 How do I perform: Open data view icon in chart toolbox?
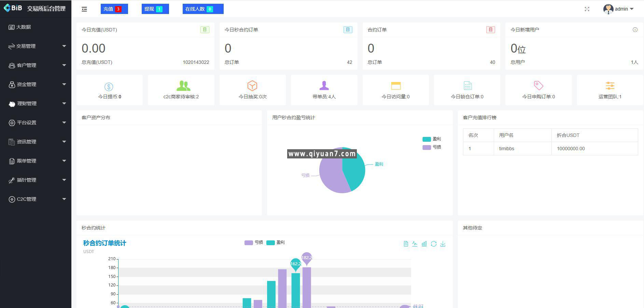[x=406, y=244]
